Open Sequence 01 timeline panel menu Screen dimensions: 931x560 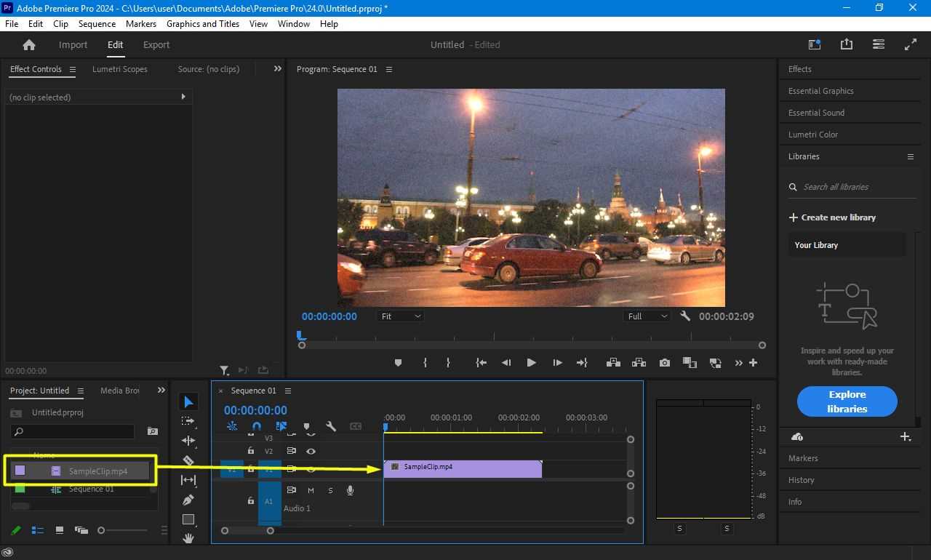click(288, 391)
